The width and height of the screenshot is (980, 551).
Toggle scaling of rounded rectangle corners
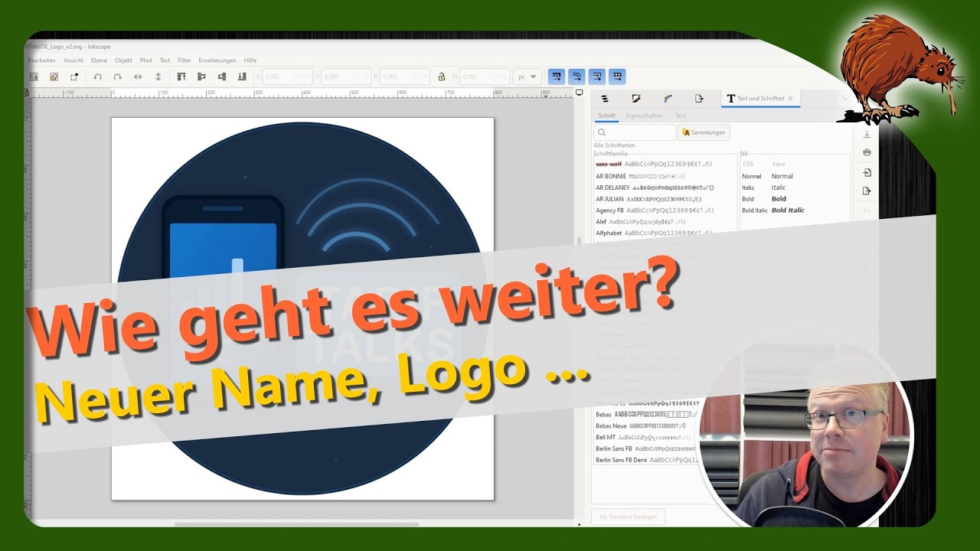tap(577, 77)
